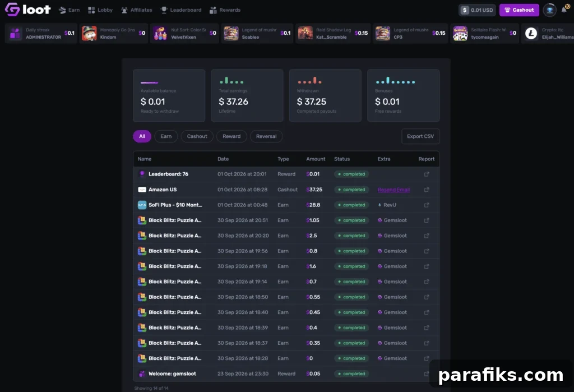Open report for the 30 Sep 19:14 row
Screen dimensions: 574x392
pos(427,282)
